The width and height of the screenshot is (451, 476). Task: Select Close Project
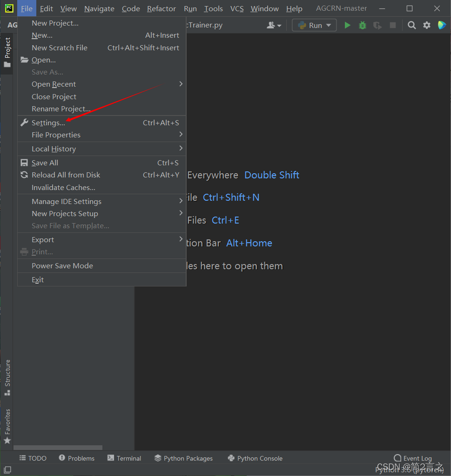click(101, 96)
